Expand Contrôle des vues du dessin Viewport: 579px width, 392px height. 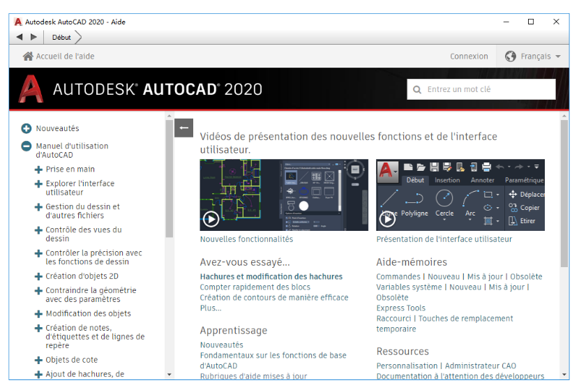[38, 230]
